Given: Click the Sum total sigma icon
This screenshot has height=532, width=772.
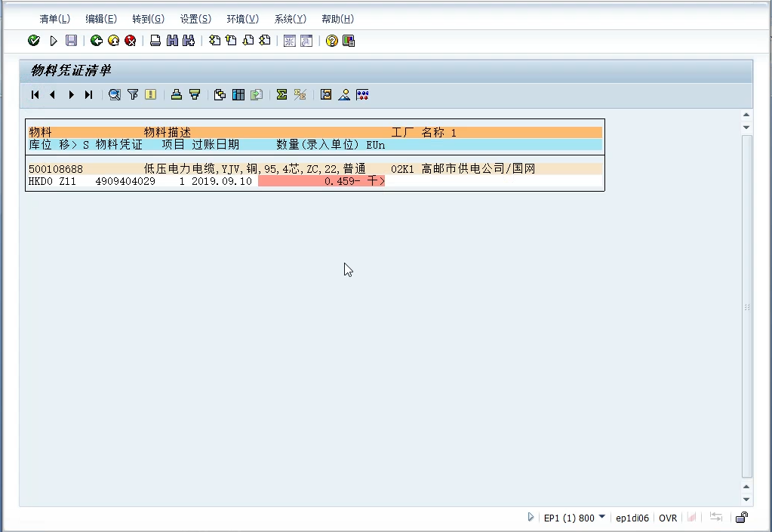Looking at the screenshot, I should pyautogui.click(x=281, y=94).
